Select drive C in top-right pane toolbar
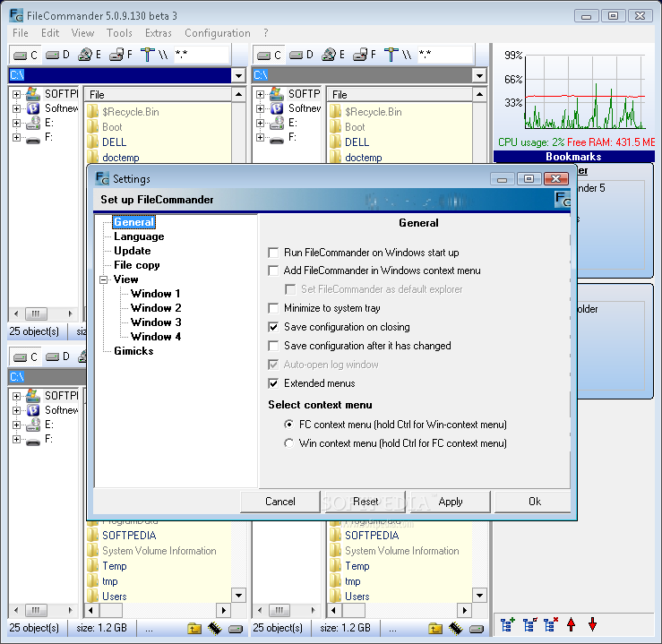662x644 pixels. click(269, 55)
